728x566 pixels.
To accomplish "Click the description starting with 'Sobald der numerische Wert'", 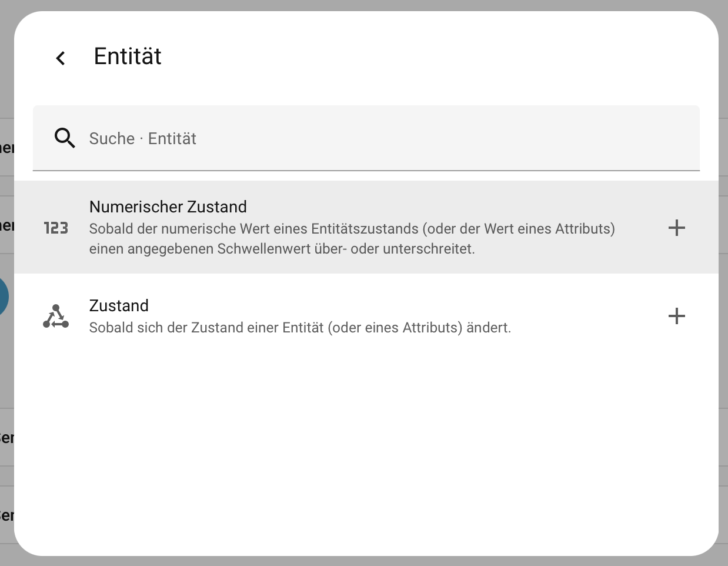I will [352, 229].
